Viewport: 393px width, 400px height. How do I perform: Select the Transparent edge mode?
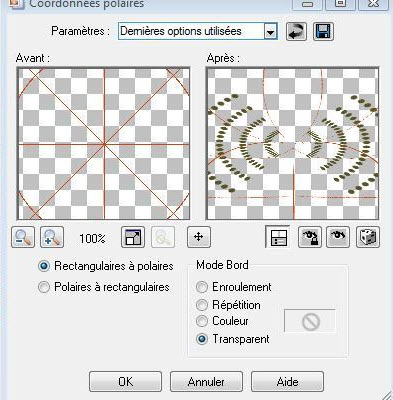coord(233,339)
